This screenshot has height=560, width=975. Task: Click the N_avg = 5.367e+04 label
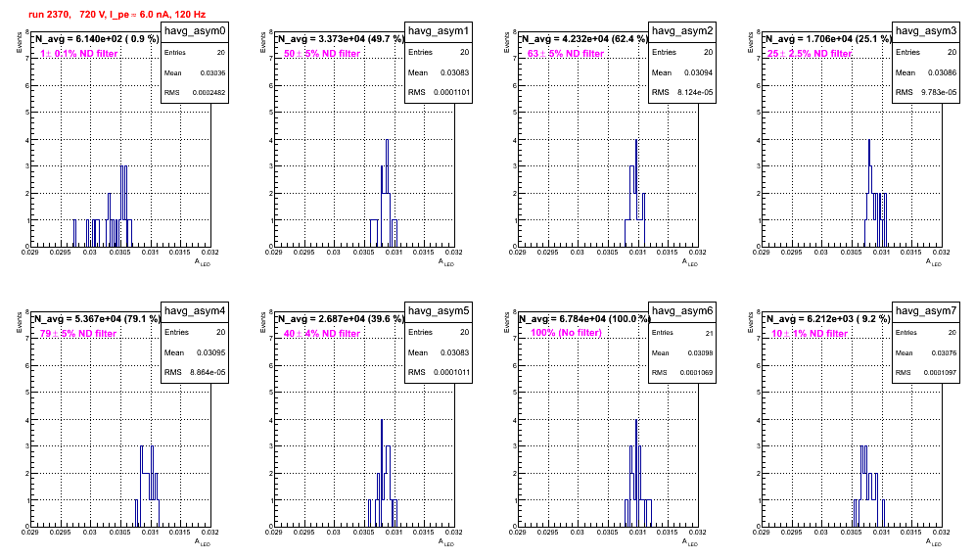click(x=97, y=318)
